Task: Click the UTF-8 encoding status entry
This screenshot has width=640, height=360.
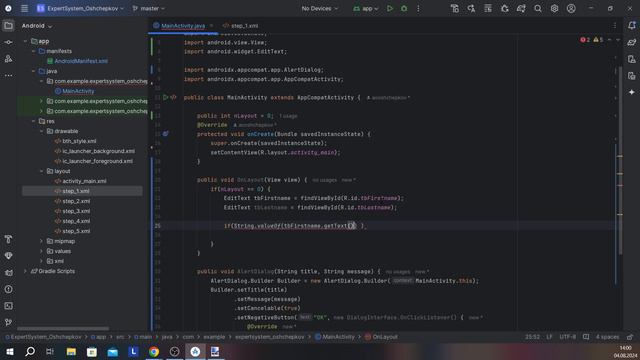Action: click(567, 337)
